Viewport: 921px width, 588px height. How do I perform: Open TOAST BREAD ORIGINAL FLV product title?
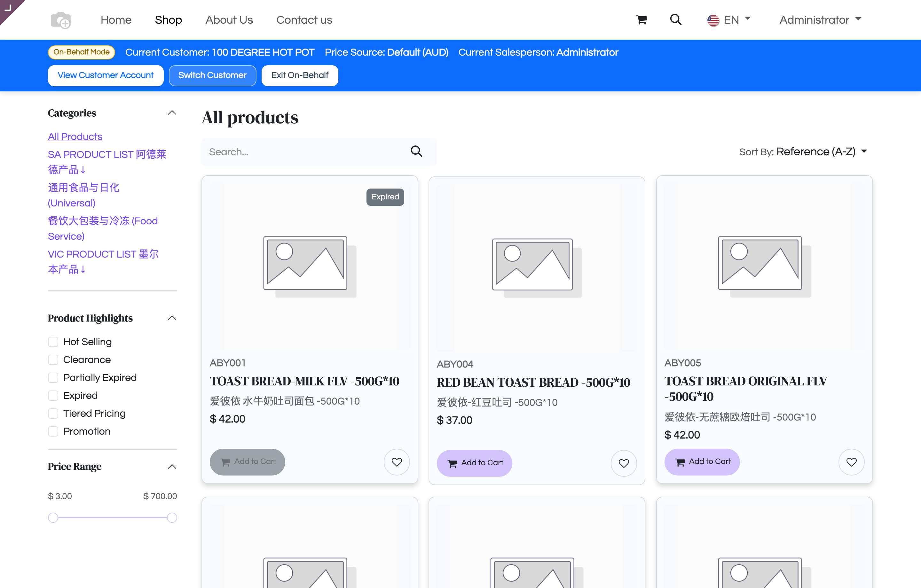click(x=745, y=389)
